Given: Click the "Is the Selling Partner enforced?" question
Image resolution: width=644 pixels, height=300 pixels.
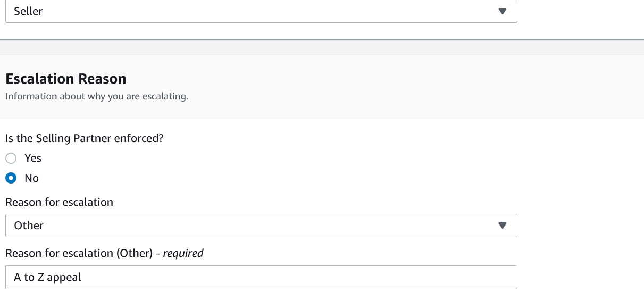Looking at the screenshot, I should [85, 138].
